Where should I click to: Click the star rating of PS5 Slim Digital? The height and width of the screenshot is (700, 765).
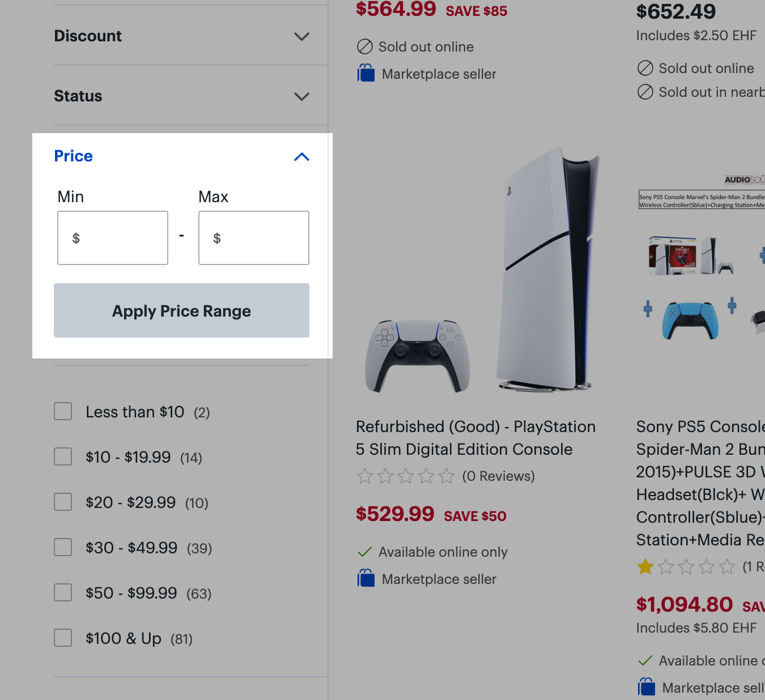pyautogui.click(x=406, y=476)
